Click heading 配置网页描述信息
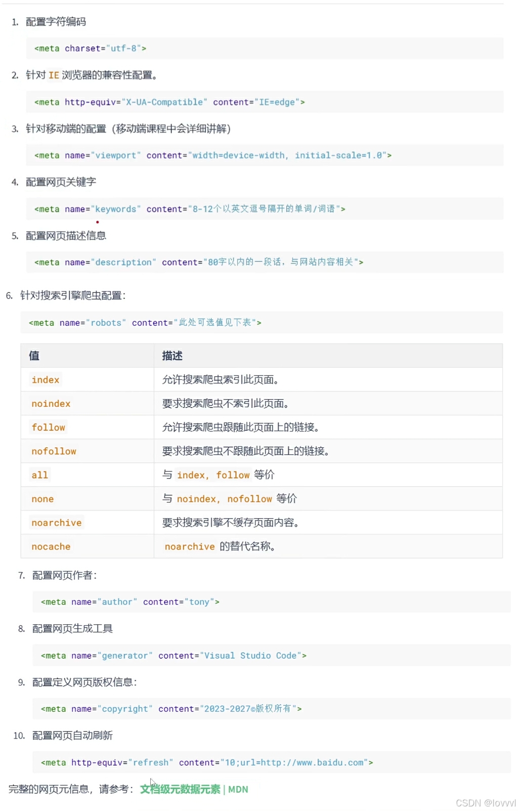518x812 pixels. 66,235
